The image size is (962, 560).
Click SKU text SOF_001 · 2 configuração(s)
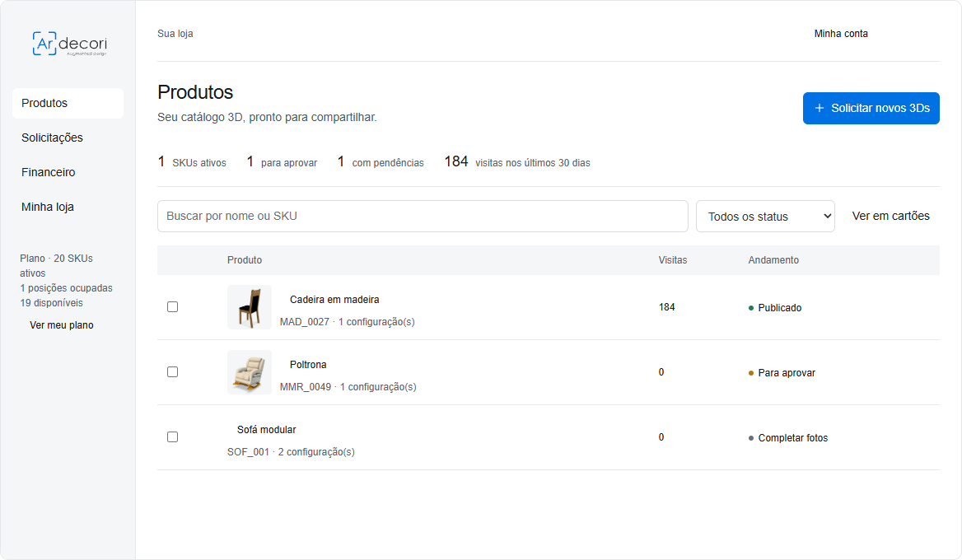click(291, 451)
